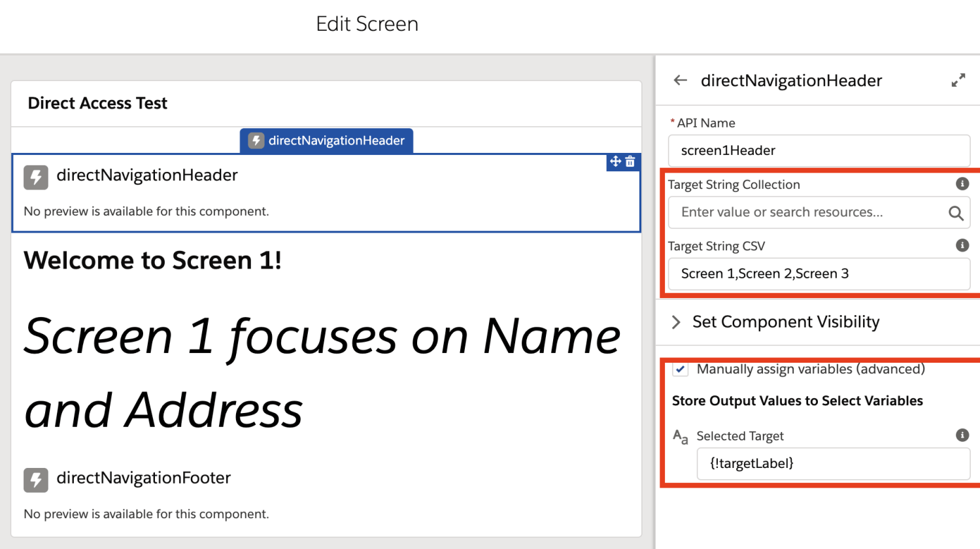Click the info icon beside Selected Target

click(x=962, y=435)
